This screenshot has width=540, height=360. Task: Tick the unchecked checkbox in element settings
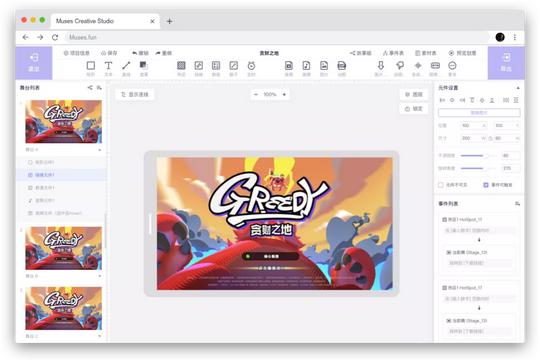click(440, 185)
